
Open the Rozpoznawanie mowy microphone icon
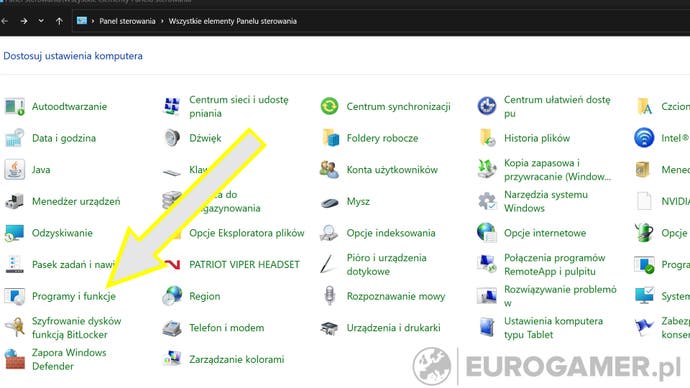pos(330,296)
